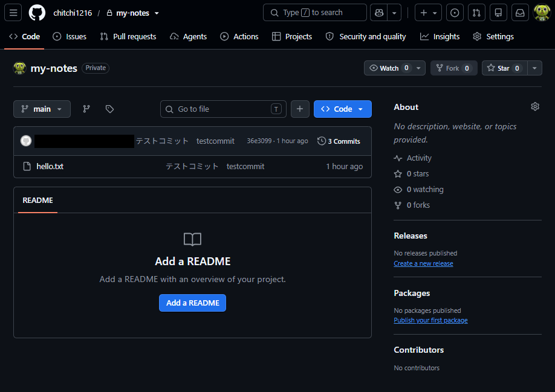Switch to the Settings tab
Image resolution: width=555 pixels, height=392 pixels.
[x=493, y=36]
